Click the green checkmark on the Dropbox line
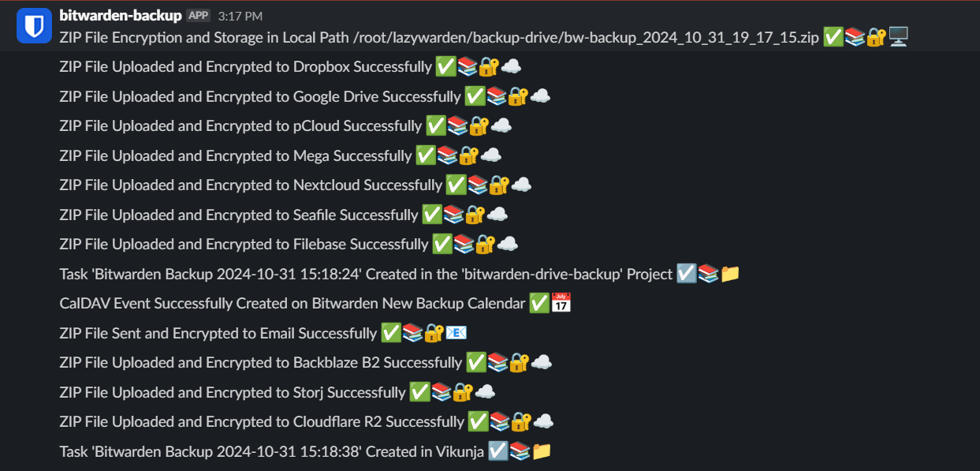Screen dimensions: 980x471 pyautogui.click(x=445, y=67)
